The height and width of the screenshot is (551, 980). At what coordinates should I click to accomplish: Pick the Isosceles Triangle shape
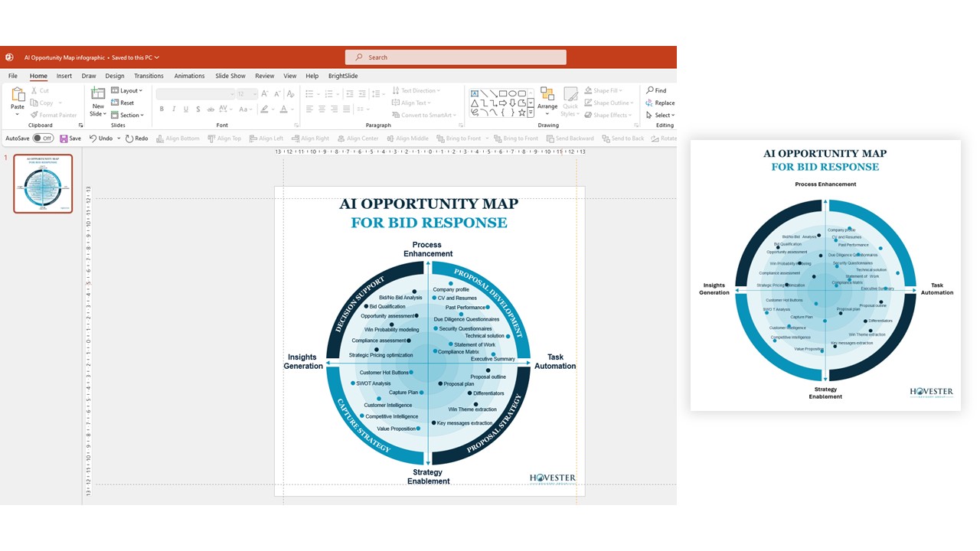(475, 103)
